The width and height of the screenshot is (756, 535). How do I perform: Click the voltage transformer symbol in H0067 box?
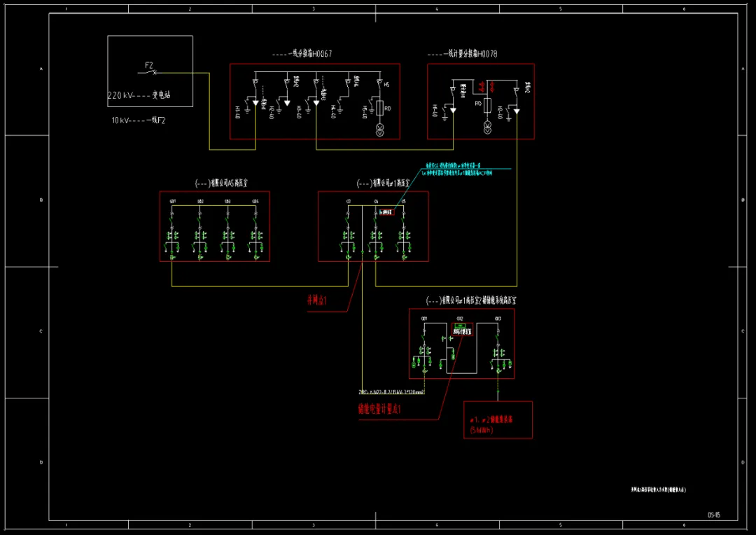click(381, 129)
